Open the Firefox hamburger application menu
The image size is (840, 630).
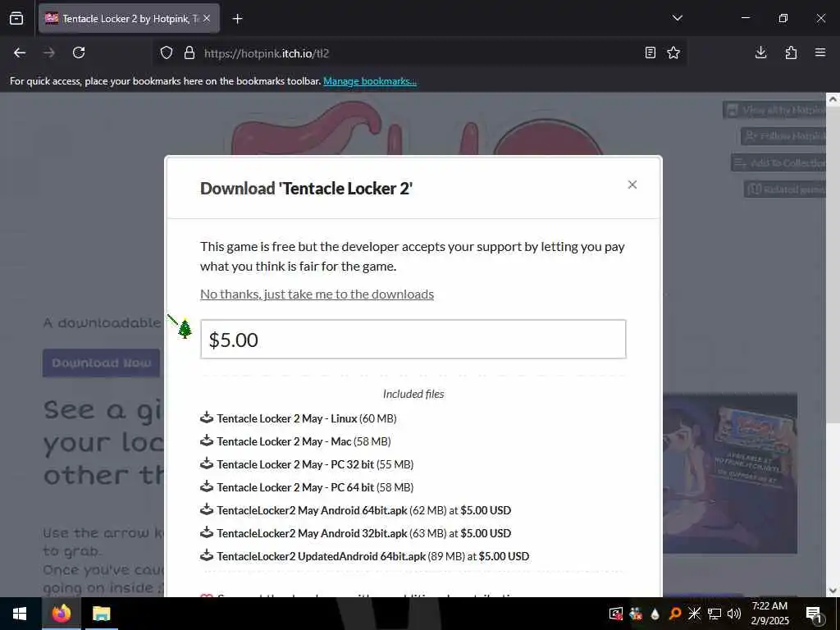click(x=820, y=52)
